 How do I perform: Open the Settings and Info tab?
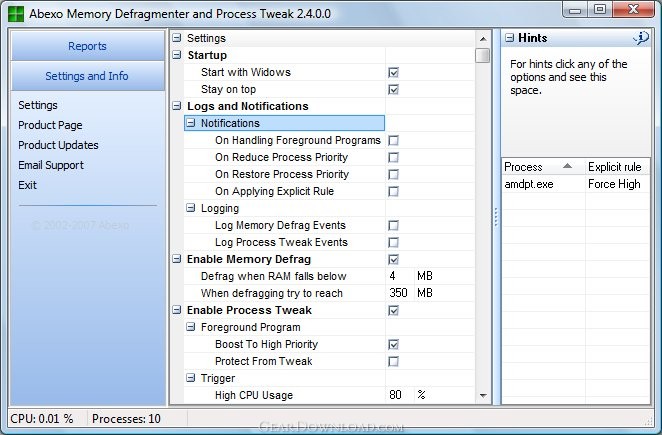pyautogui.click(x=87, y=76)
